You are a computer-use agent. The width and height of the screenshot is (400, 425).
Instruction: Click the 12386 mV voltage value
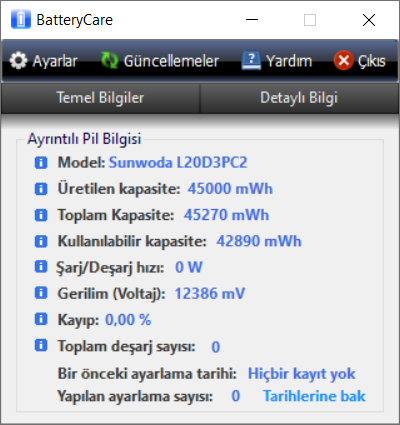210,294
